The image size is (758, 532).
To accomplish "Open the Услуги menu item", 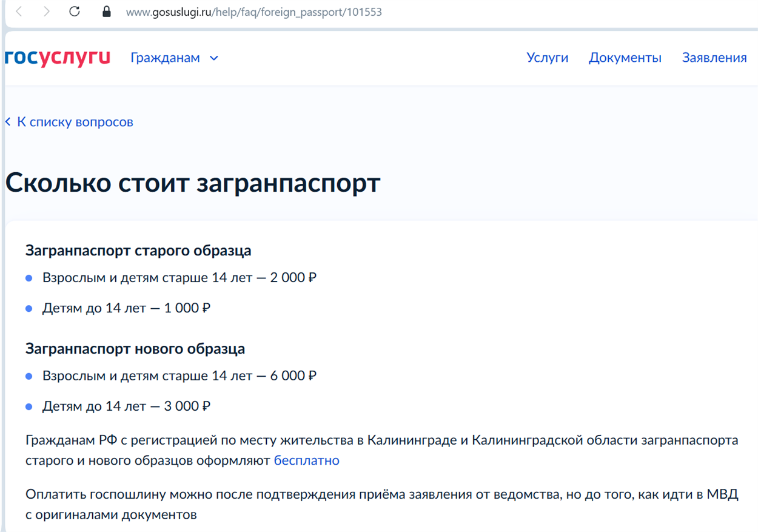I will [x=547, y=58].
